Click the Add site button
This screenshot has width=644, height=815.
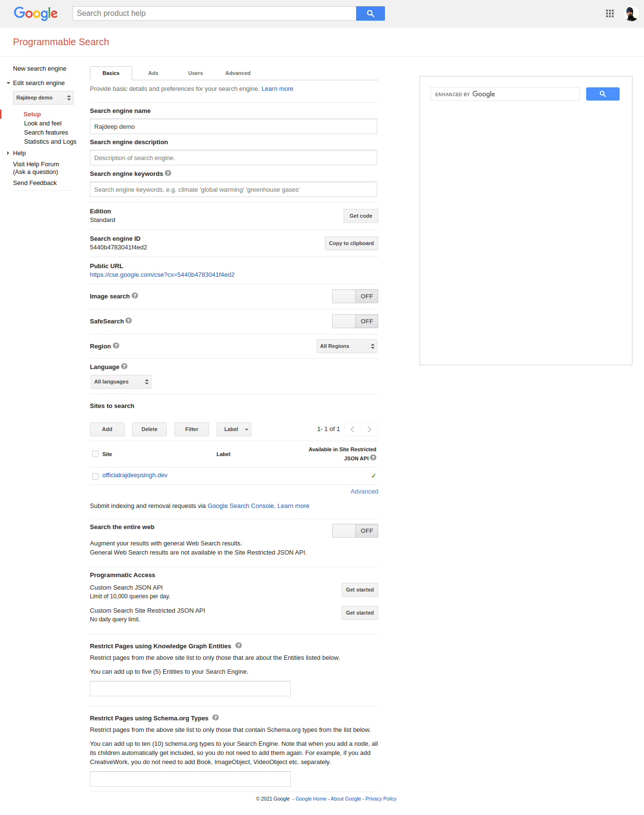107,430
